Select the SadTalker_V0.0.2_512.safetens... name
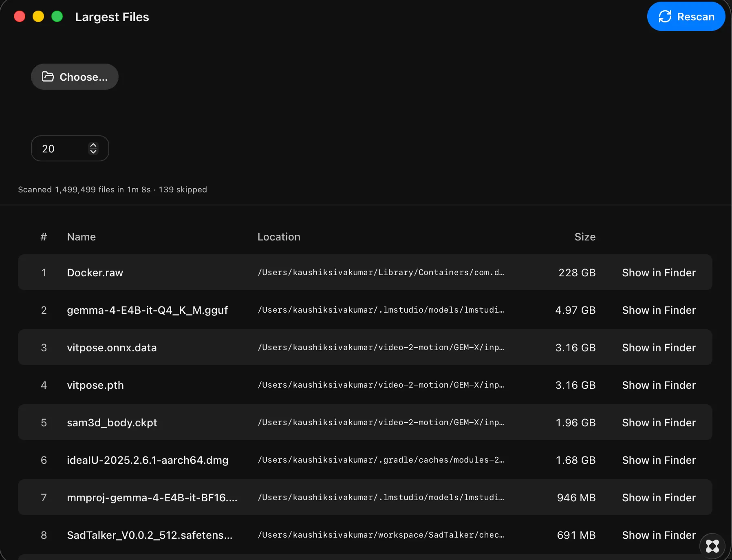This screenshot has height=560, width=732. click(150, 535)
